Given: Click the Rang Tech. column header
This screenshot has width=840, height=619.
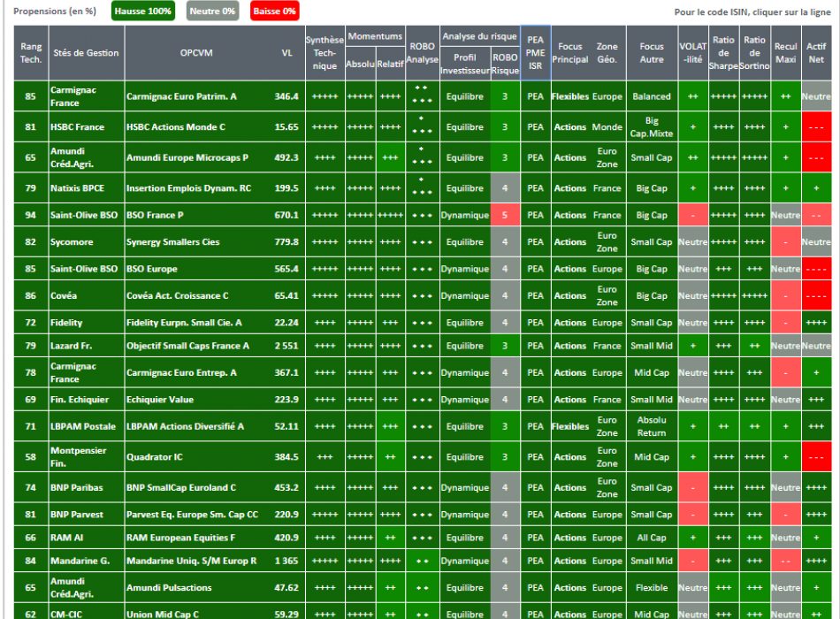Looking at the screenshot, I should click(31, 53).
